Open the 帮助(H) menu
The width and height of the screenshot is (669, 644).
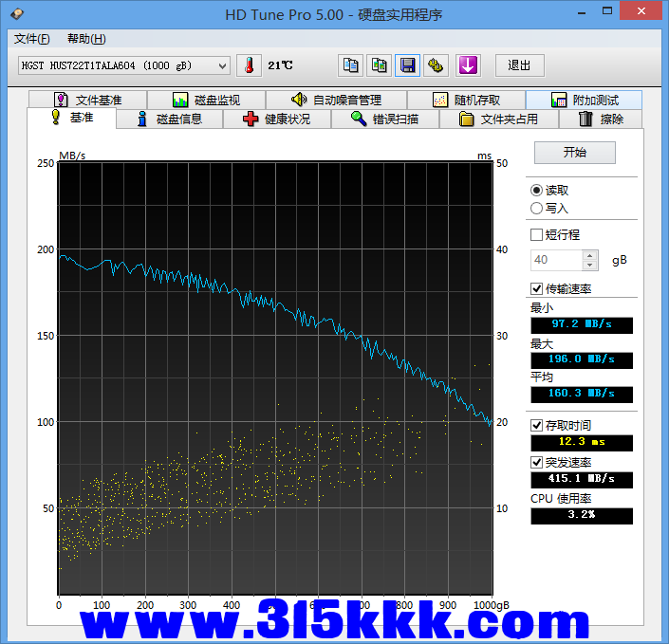86,39
